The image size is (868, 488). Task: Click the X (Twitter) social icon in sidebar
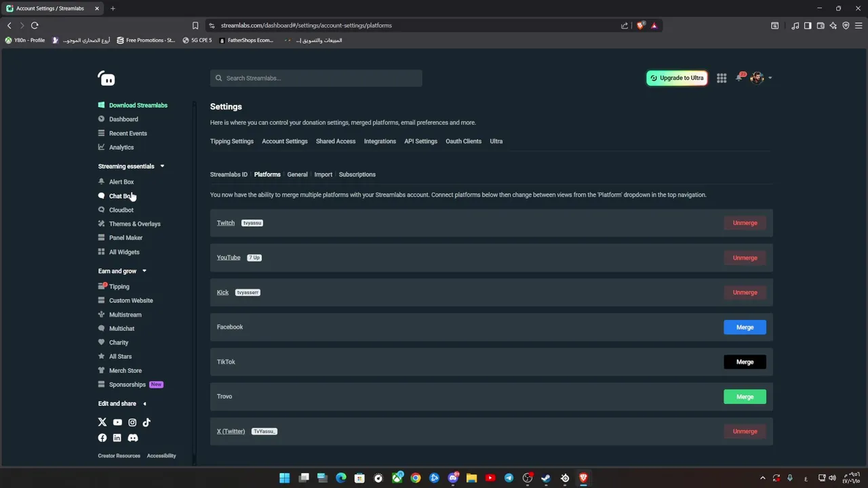click(102, 422)
